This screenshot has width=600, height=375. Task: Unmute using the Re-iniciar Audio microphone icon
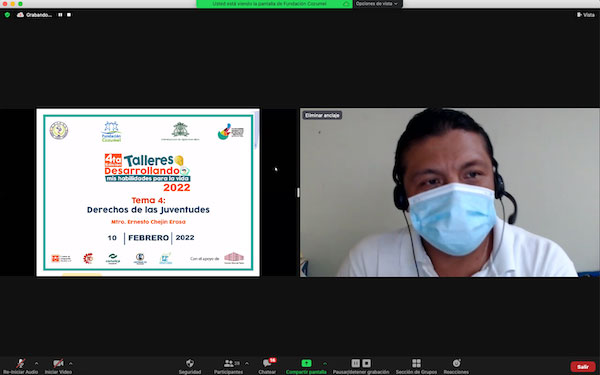pyautogui.click(x=21, y=363)
